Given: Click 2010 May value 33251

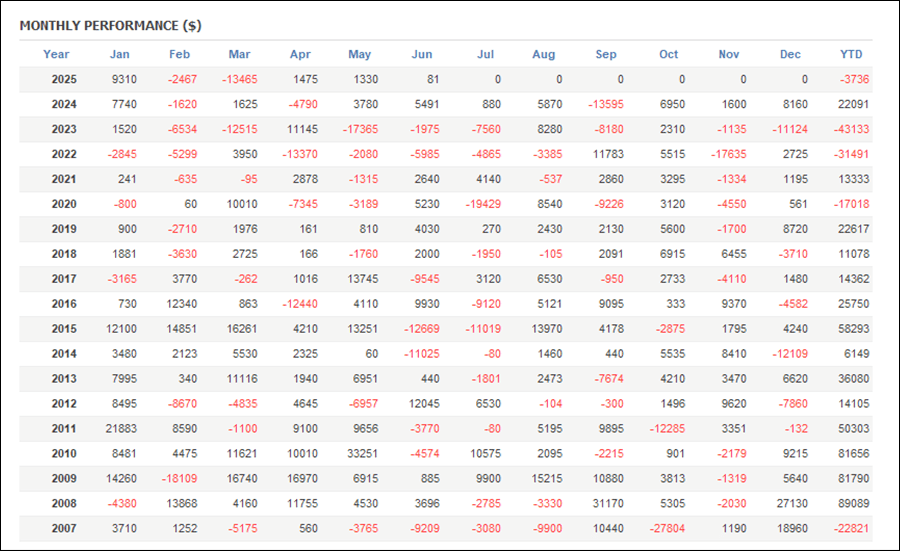Looking at the screenshot, I should point(363,453).
